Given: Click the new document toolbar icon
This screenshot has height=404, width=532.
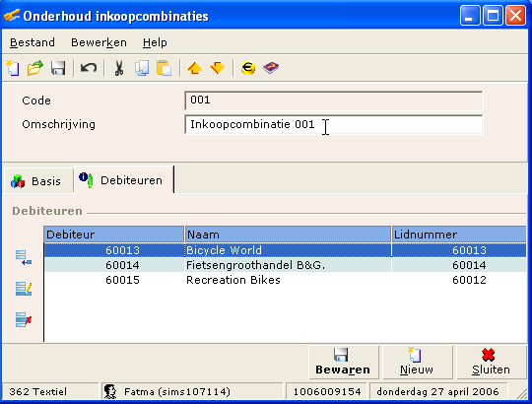Looking at the screenshot, I should point(13,68).
